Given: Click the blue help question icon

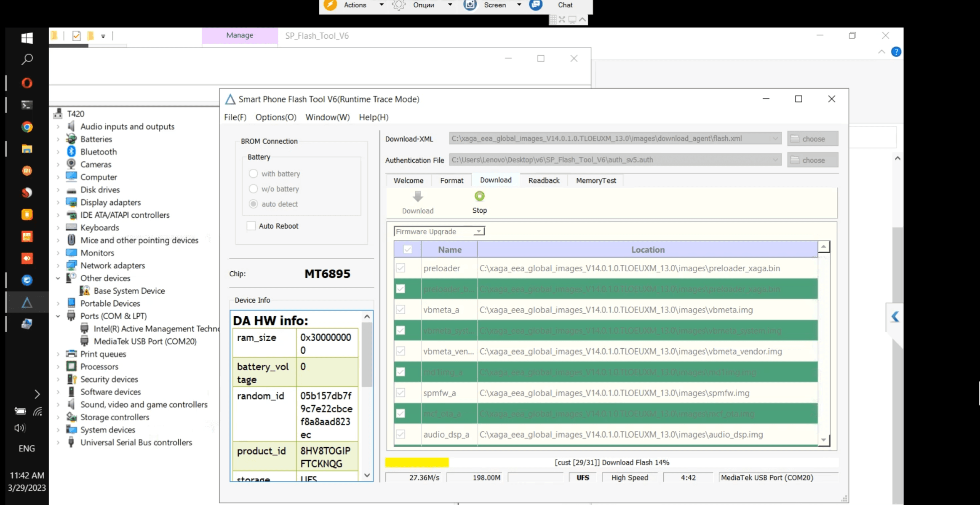Looking at the screenshot, I should click(x=896, y=52).
